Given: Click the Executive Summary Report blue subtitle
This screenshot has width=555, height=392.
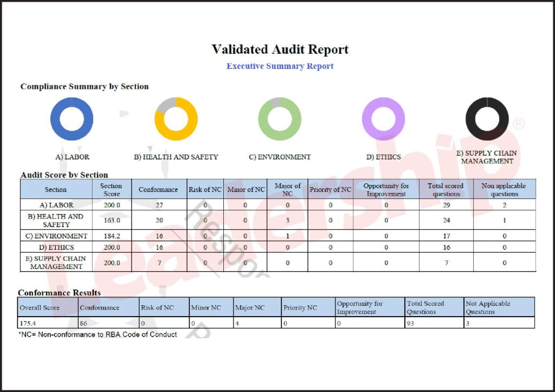Looking at the screenshot, I should [280, 66].
